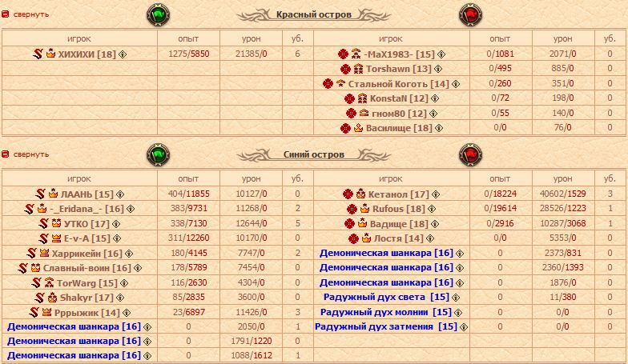
Task: Select damage value 1791/1220
Action: tap(252, 341)
